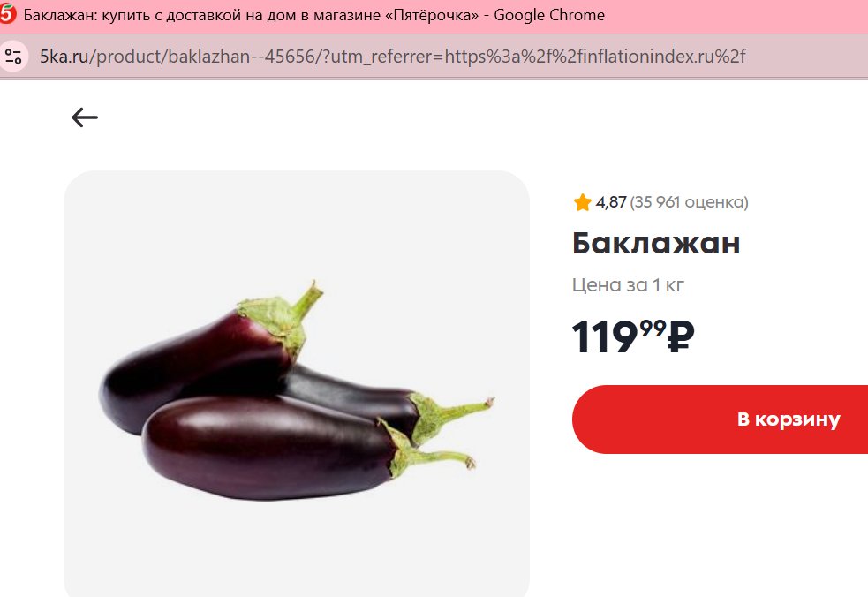Image resolution: width=868 pixels, height=597 pixels.
Task: Open the eggplant product photo
Action: (x=297, y=384)
